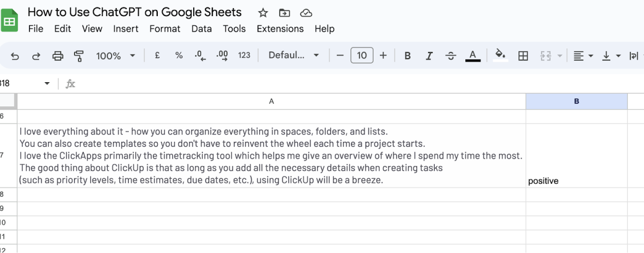Open the Default font dropdown
Viewport: 644px width, 253px height.
tap(294, 55)
